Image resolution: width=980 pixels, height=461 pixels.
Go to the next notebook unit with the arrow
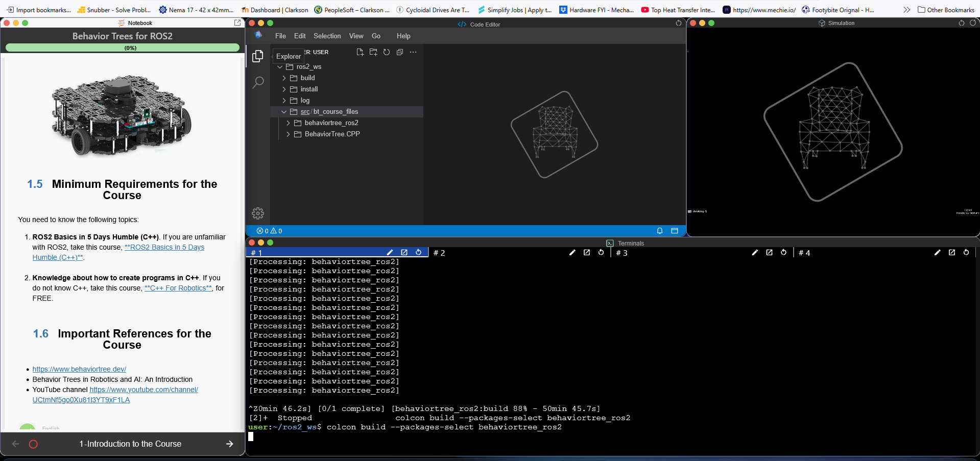pyautogui.click(x=229, y=444)
